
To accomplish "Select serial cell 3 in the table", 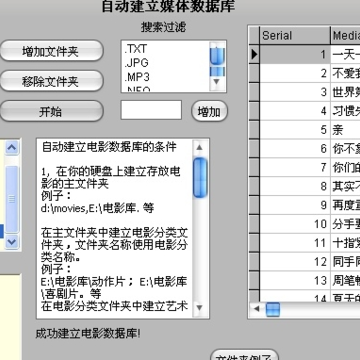I will (295, 92).
